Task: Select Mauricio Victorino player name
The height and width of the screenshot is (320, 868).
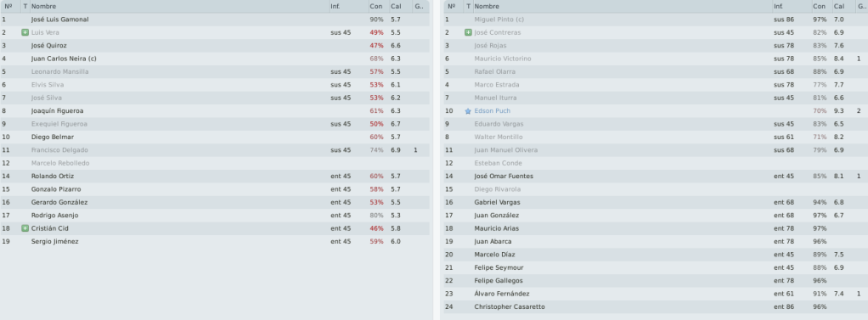Action: pos(503,59)
